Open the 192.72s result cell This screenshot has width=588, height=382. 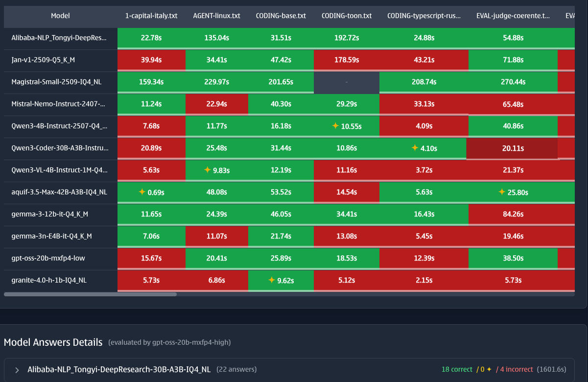[x=346, y=38]
